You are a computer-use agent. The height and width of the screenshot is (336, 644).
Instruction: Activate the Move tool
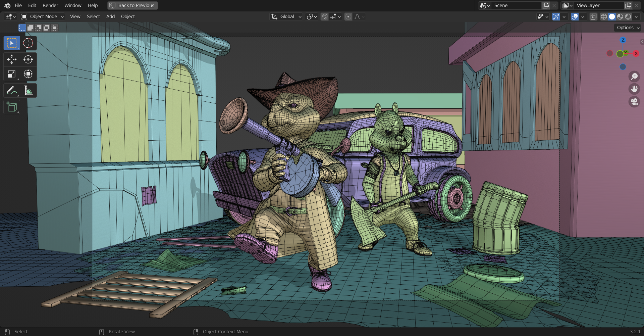click(x=12, y=59)
